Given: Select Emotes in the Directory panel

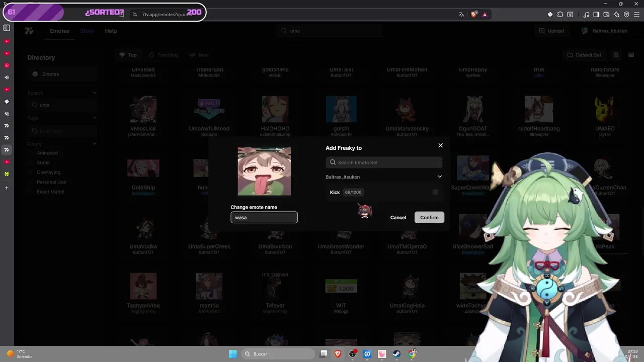Looking at the screenshot, I should (62, 74).
